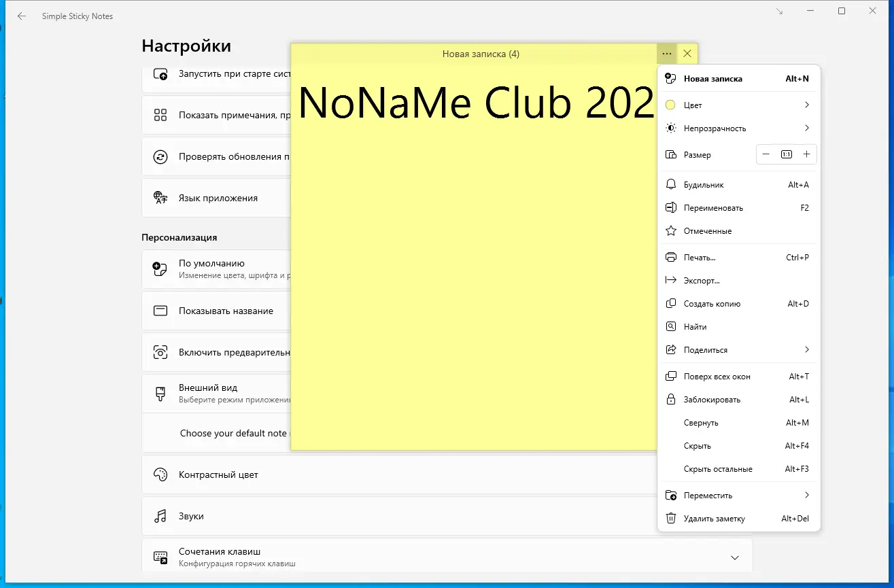This screenshot has width=894, height=588.
Task: Click the Включить предварительн… preview icon
Action: click(160, 352)
